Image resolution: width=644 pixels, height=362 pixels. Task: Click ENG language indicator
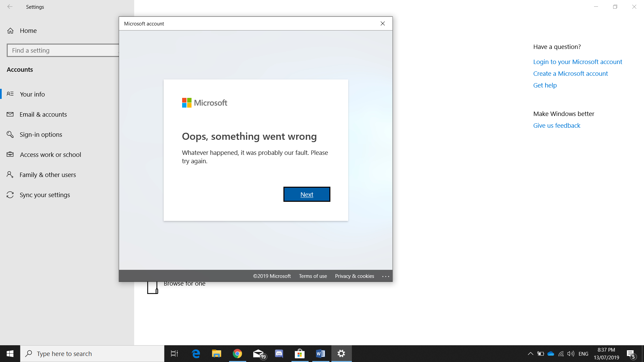[583, 354]
